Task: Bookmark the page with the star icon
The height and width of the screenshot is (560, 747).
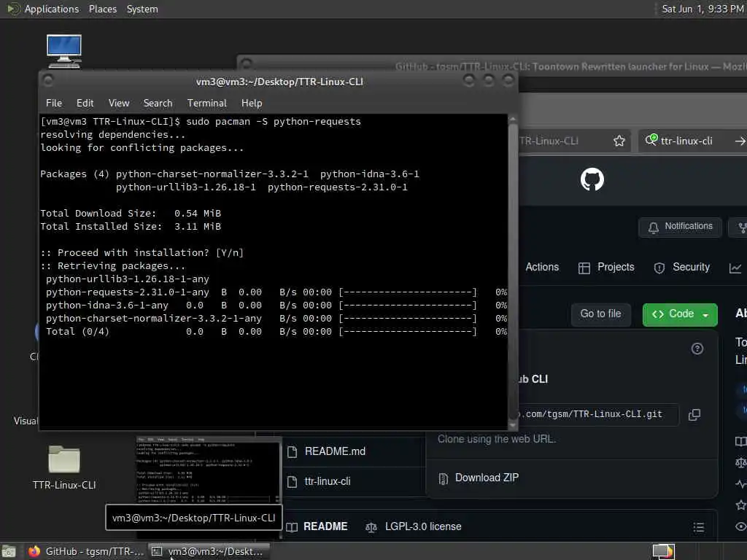Action: (x=619, y=141)
